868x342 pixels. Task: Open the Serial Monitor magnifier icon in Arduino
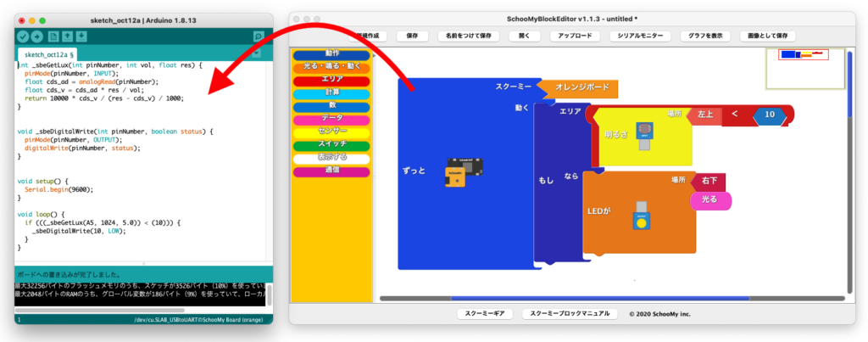point(259,36)
